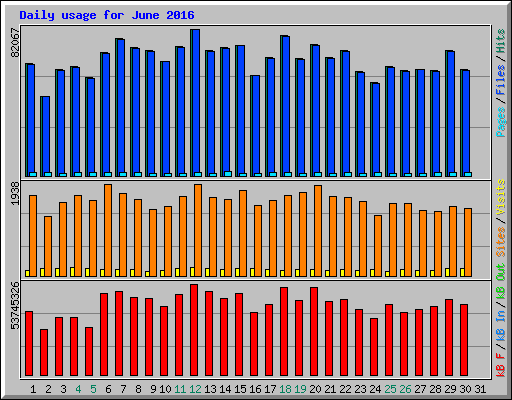Select the red kB bar for day 5
512x400 pixels.
89,351
